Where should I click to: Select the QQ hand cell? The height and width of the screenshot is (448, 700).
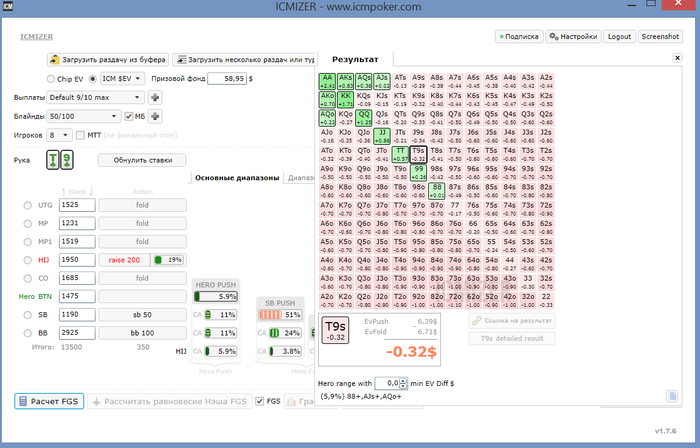(364, 118)
